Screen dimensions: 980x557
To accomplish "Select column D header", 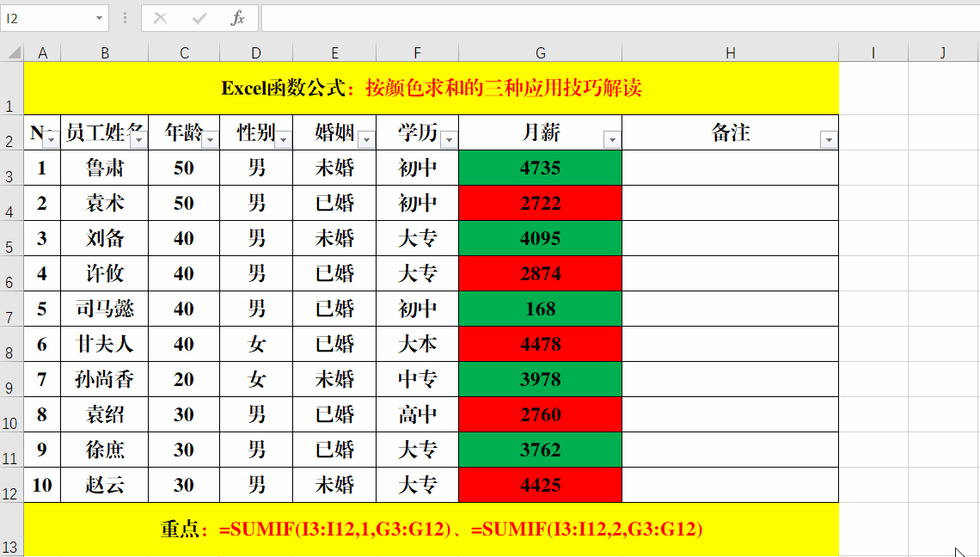I will (x=256, y=53).
